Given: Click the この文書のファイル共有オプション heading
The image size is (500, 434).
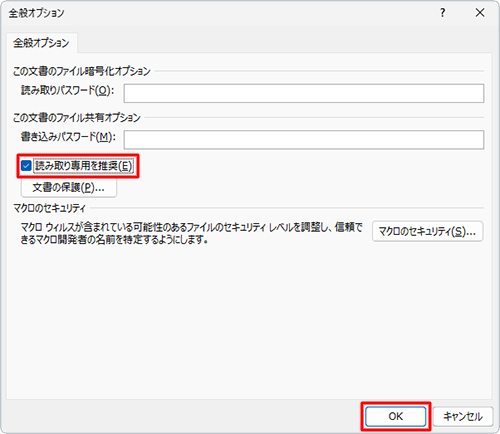Looking at the screenshot, I should (x=77, y=117).
